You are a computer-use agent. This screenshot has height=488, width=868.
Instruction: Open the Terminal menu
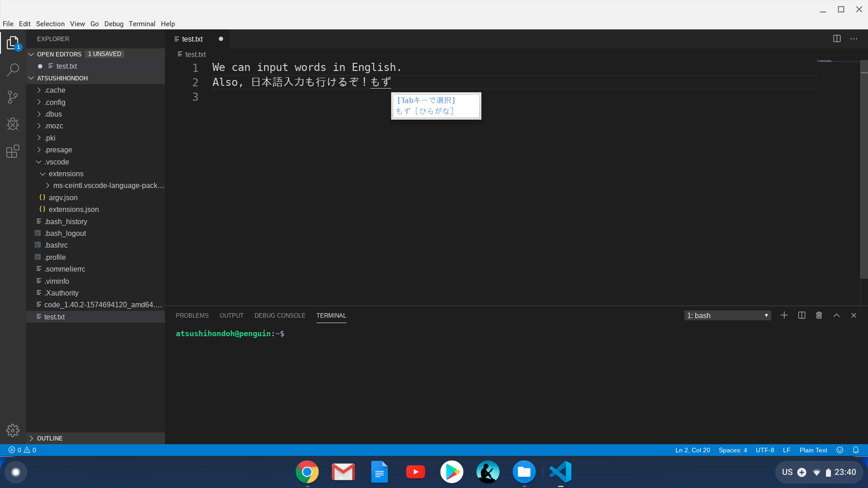[142, 23]
